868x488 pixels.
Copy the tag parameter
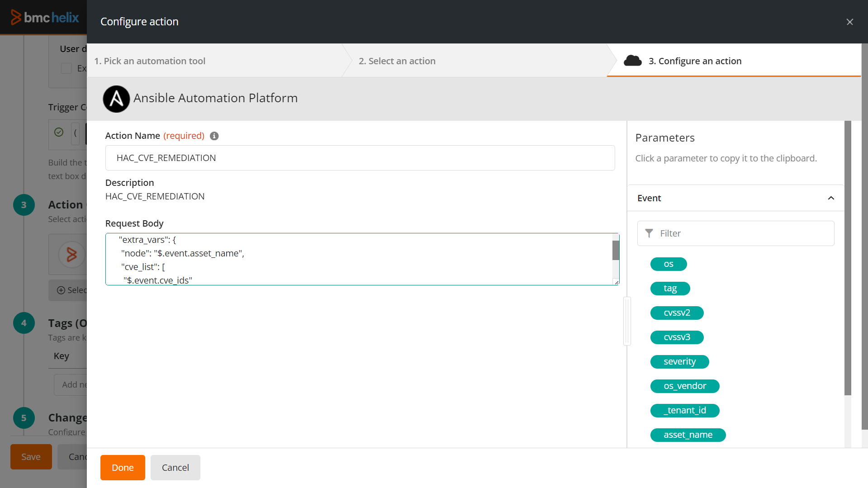coord(670,289)
